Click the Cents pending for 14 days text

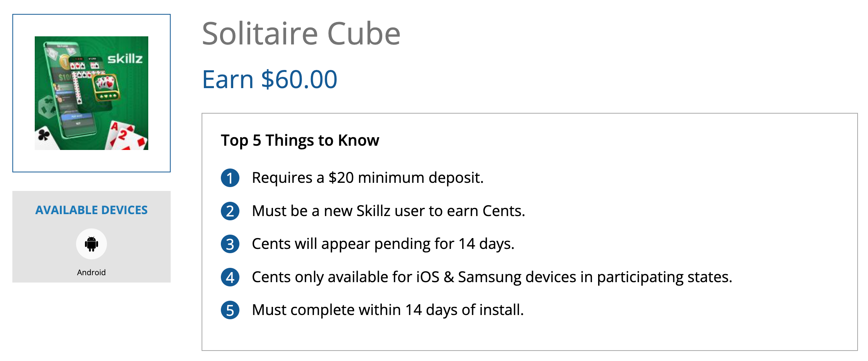click(383, 244)
